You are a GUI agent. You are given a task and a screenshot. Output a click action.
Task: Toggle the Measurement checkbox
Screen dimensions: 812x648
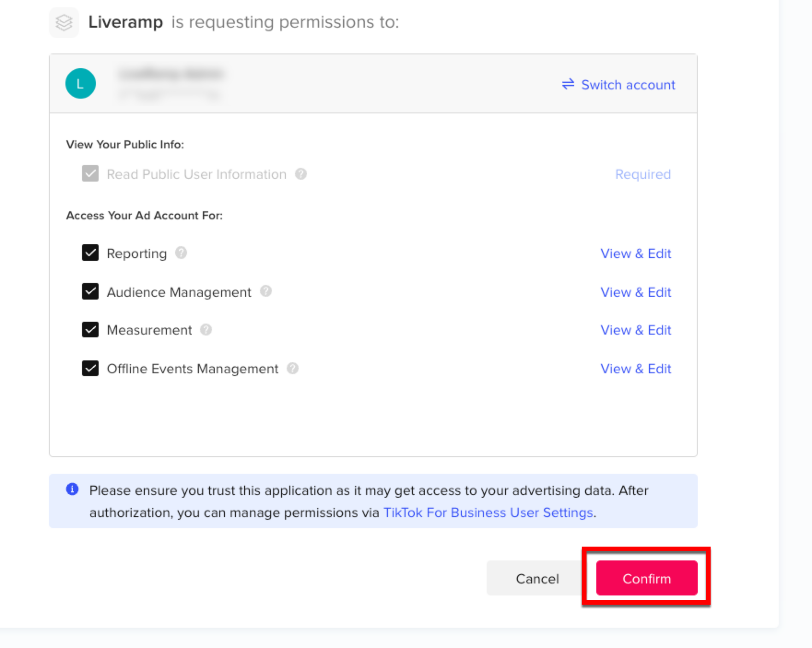90,330
